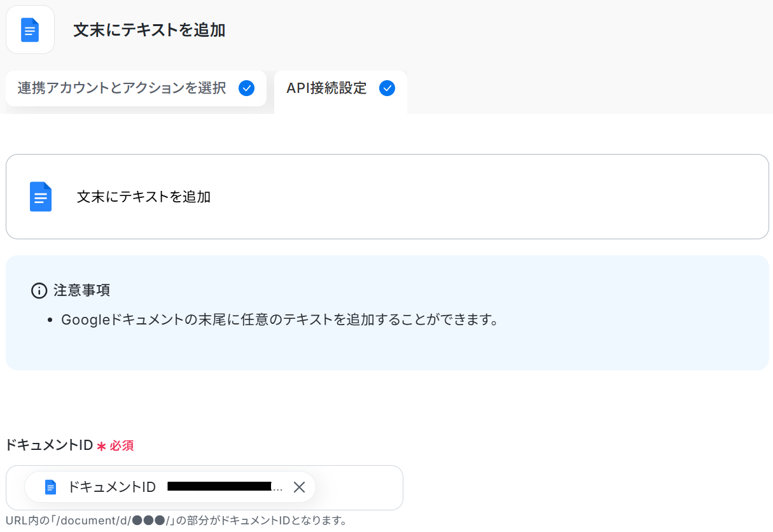773x532 pixels.
Task: Click the checkmark badge beside API接続設定
Action: 387,88
